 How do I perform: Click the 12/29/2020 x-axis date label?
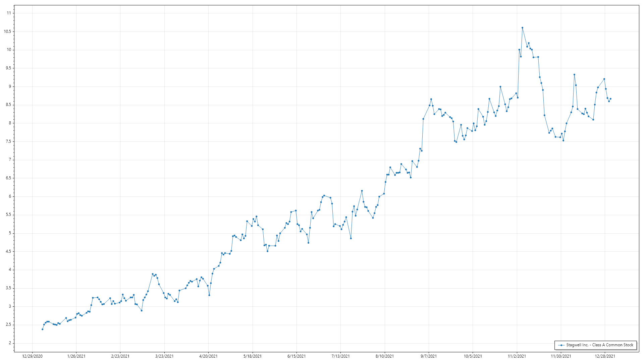click(x=32, y=356)
